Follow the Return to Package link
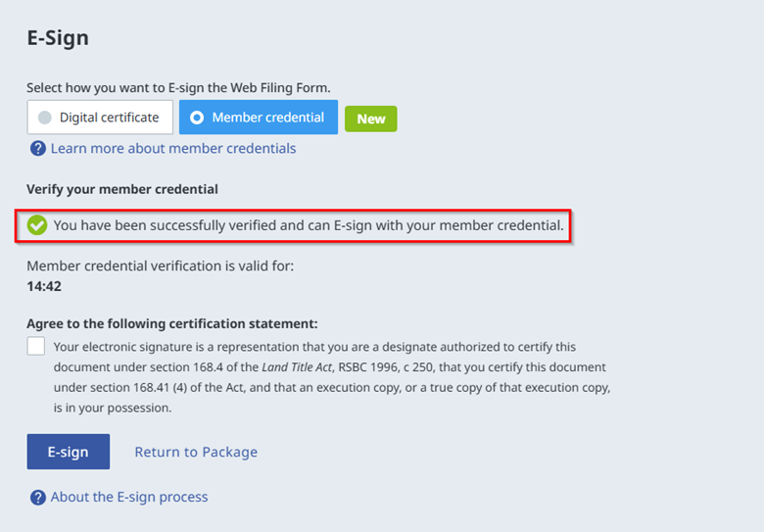Viewport: 764px width, 532px height. (196, 452)
